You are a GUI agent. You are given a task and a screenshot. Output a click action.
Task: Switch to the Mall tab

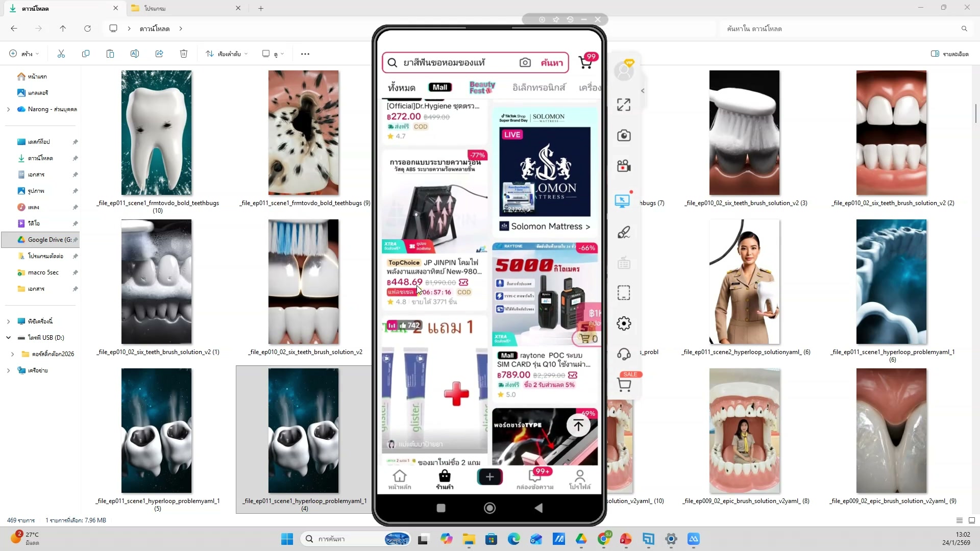[440, 87]
